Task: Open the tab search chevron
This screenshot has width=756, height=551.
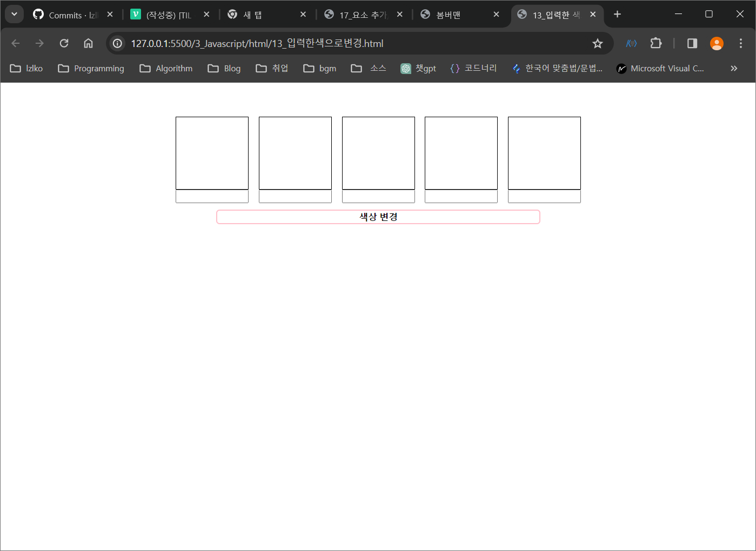Action: (x=14, y=14)
